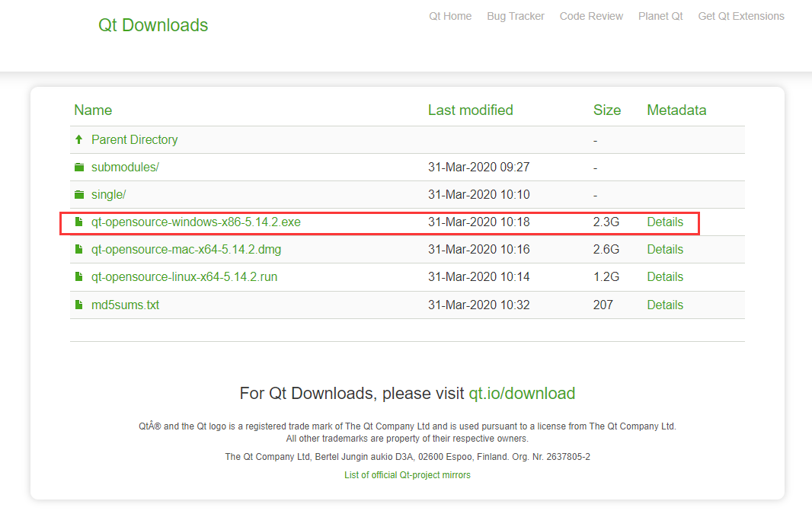This screenshot has height=514, width=812.
Task: Click the file icon beside qt-opensource-mac-x64-5.14.2.dmg
Action: (78, 249)
